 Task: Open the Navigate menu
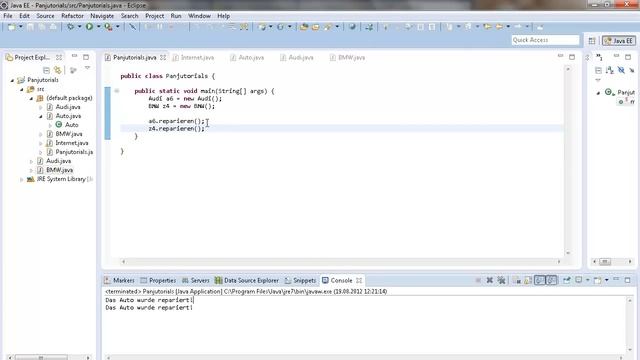(x=102, y=16)
